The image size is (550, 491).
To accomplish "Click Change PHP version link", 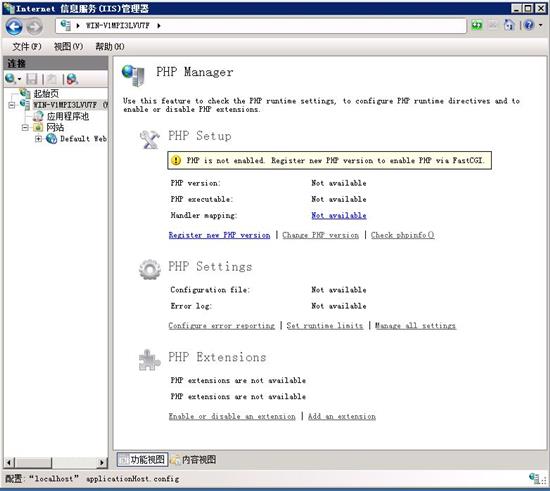I will [x=321, y=235].
